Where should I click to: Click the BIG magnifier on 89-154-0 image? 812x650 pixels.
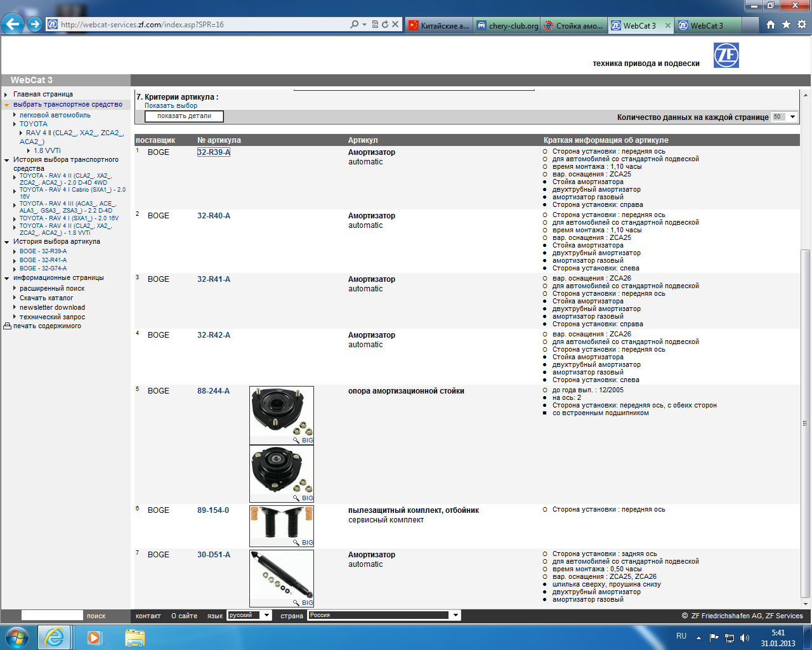click(303, 543)
